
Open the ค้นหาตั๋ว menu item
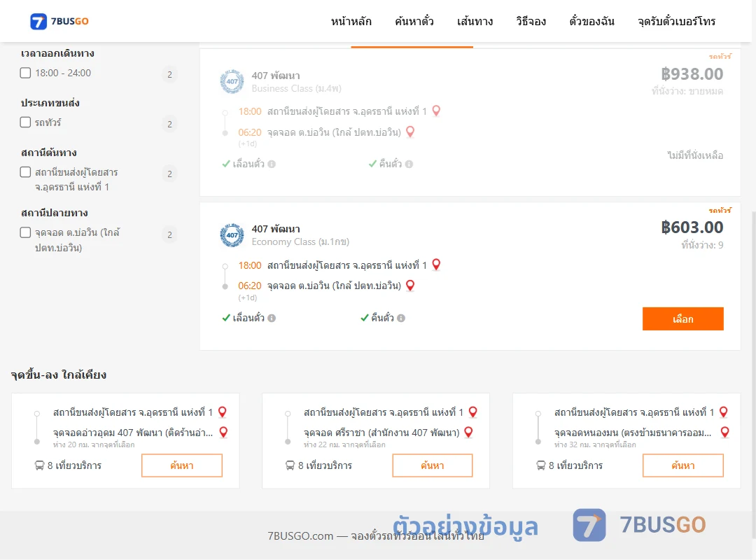tap(414, 21)
